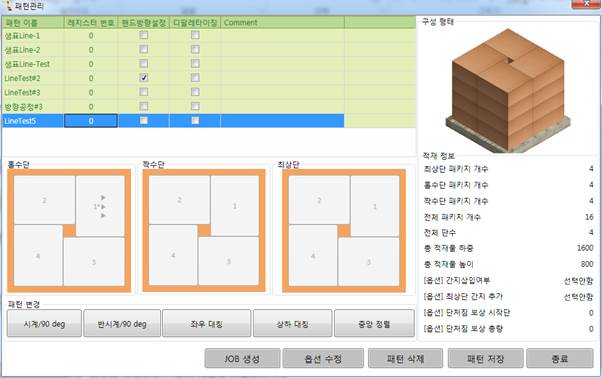Click the 좌우 대칭 mirror button

tap(207, 324)
